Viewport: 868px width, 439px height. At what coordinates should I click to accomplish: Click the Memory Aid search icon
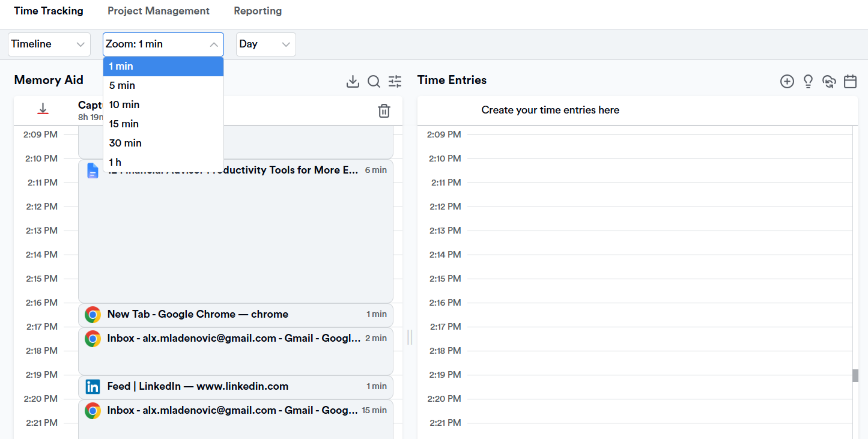[x=374, y=81]
